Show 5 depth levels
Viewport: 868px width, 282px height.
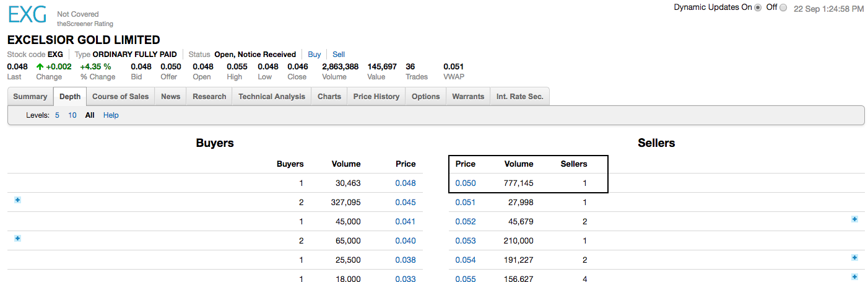tap(57, 115)
